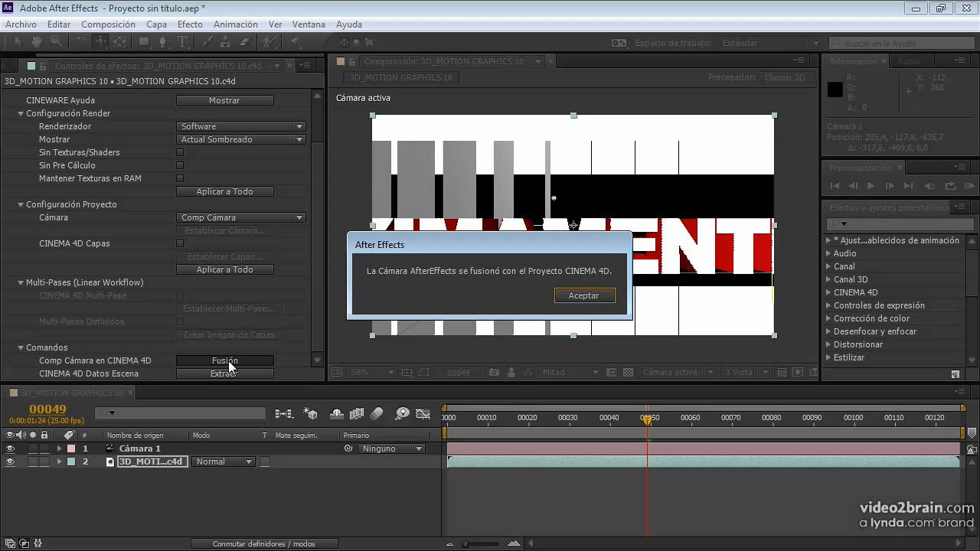Toggle preserve transparency box on layer 2
The image size is (980, 551).
265,461
